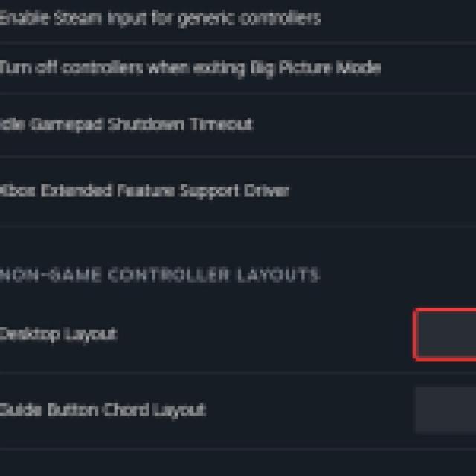Image resolution: width=476 pixels, height=476 pixels.
Task: Toggle Enable Steam Input for generic controllers
Action: click(160, 18)
